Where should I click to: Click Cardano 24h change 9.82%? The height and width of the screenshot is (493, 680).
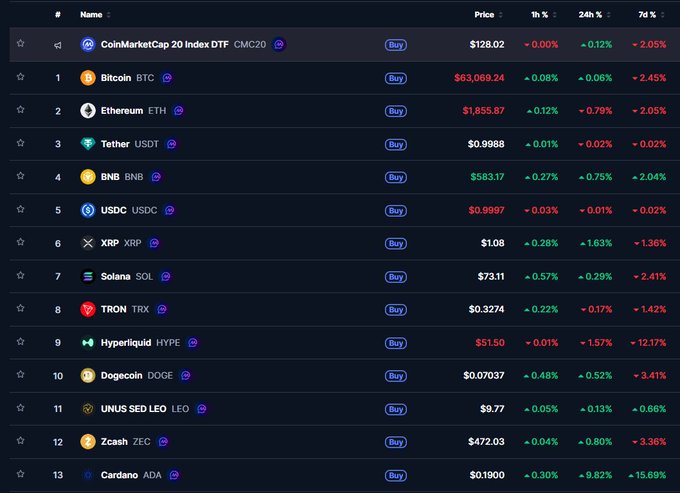[595, 475]
